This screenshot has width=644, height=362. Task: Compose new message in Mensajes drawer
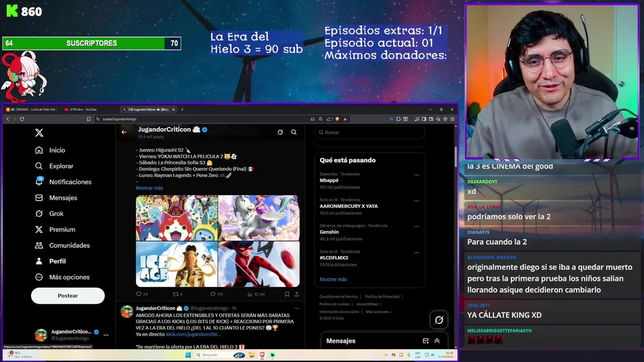(426, 341)
